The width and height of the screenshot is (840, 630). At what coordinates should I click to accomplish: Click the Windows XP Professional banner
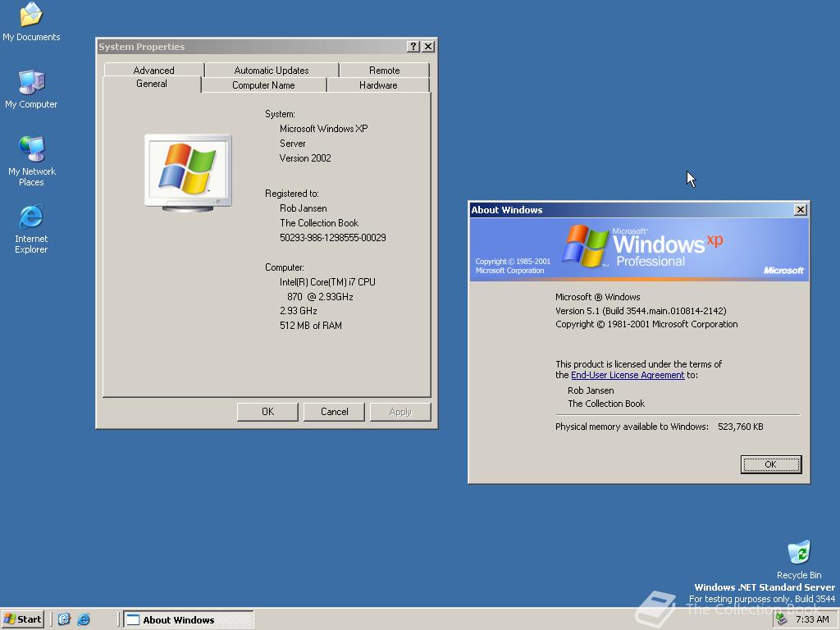click(639, 249)
